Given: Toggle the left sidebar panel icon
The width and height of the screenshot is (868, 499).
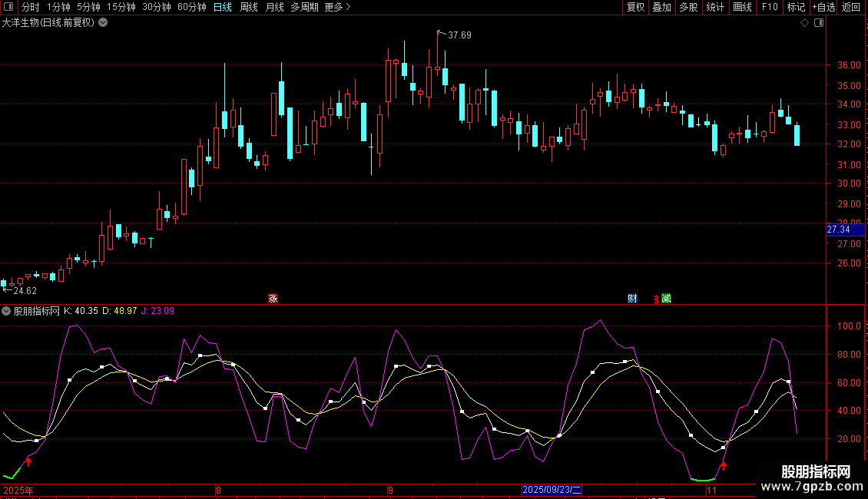Looking at the screenshot, I should point(8,8).
